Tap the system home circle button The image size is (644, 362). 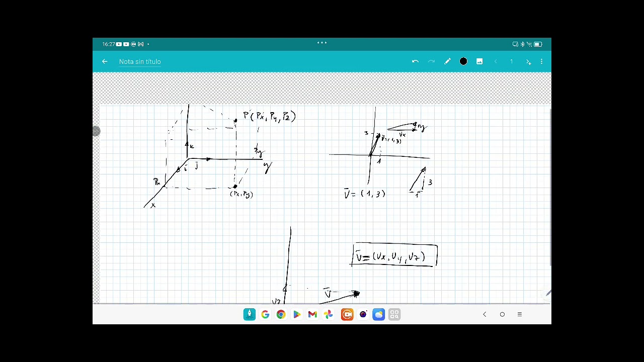(502, 314)
